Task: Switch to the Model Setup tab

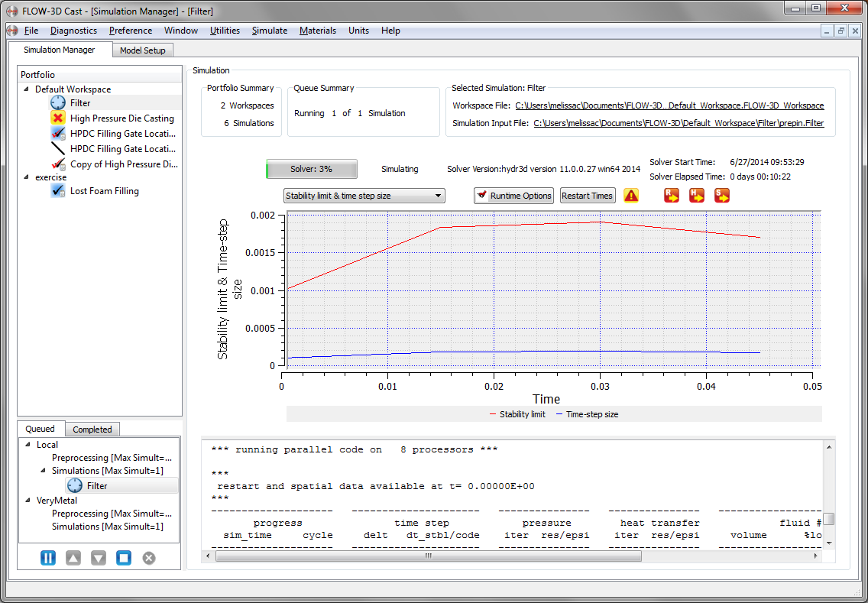Action: [x=143, y=50]
